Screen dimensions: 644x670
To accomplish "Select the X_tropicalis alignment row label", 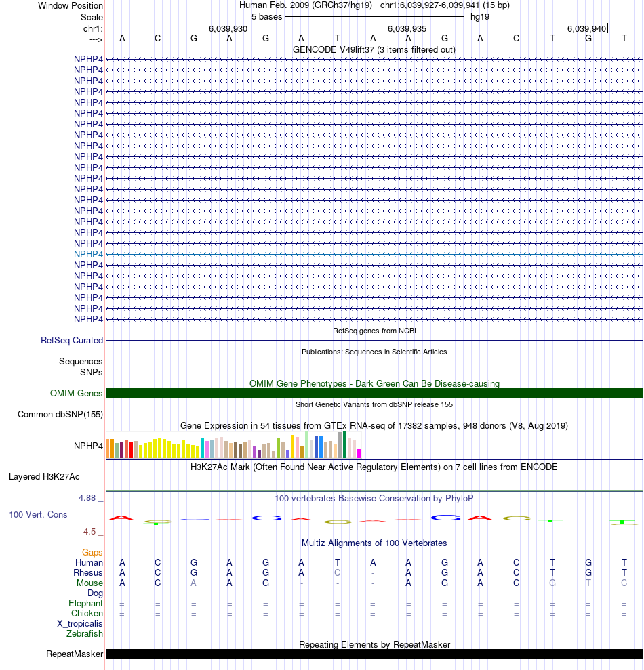I will point(80,624).
